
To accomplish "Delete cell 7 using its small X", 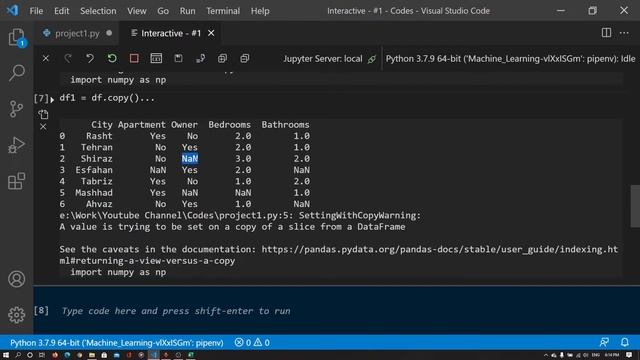I will 43,127.
